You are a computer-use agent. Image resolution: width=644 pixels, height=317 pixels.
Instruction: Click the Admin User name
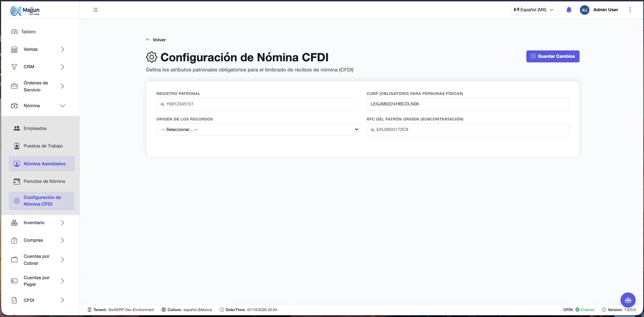tap(606, 10)
